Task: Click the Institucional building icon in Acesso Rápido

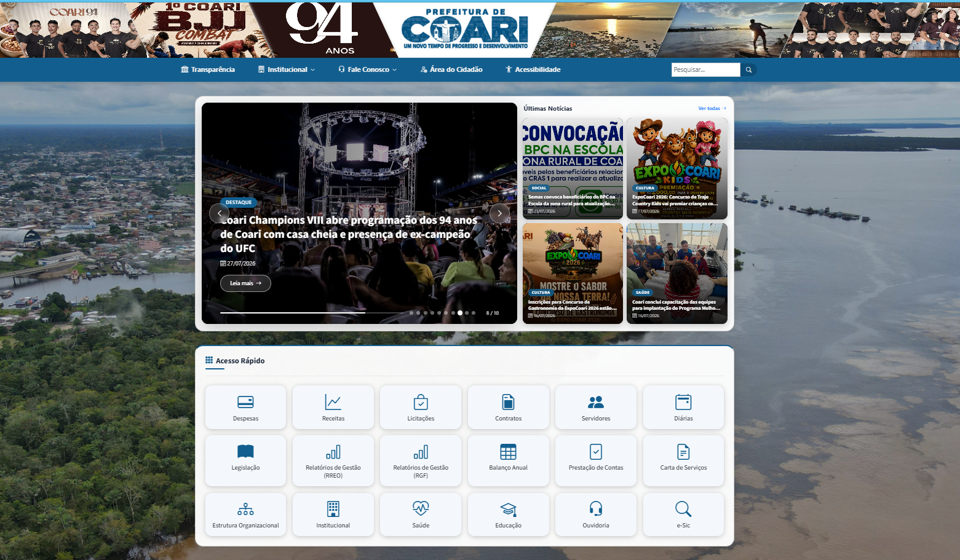Action: click(333, 509)
